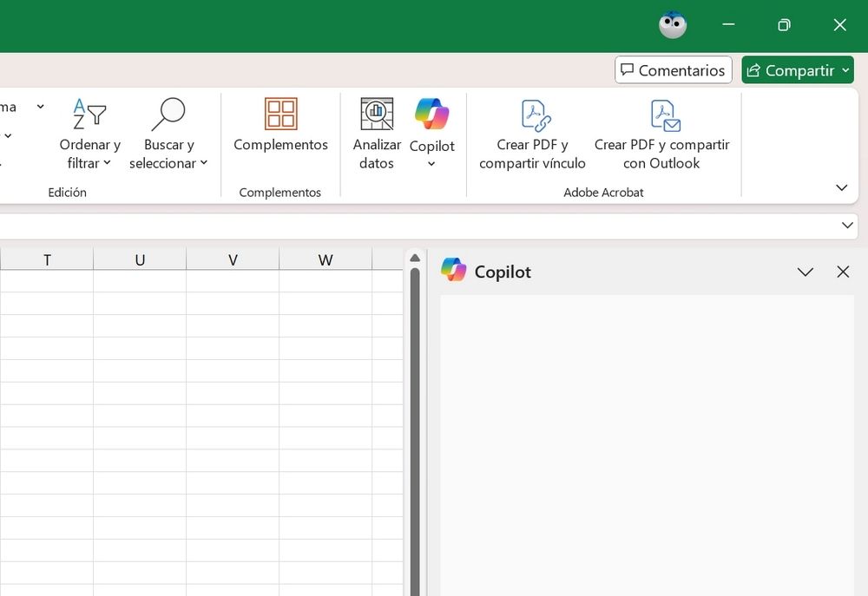Collapse the Copilot pane with the chevron
868x596 pixels.
pyautogui.click(x=806, y=272)
